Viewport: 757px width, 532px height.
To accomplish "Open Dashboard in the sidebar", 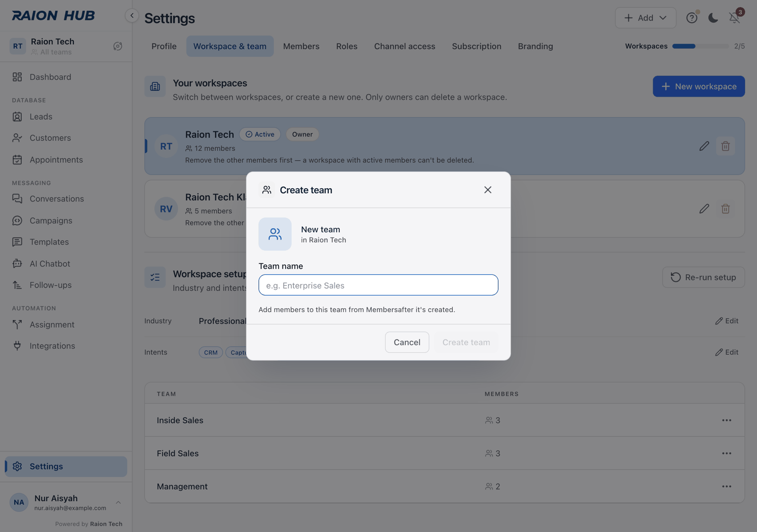I will 66,77.
